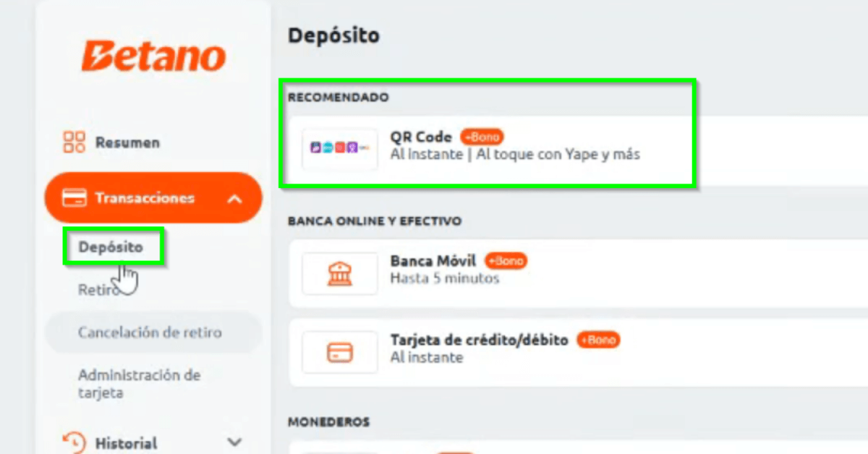Click the +Bono badge next to Banca Móvil
This screenshot has height=454, width=868.
(506, 260)
